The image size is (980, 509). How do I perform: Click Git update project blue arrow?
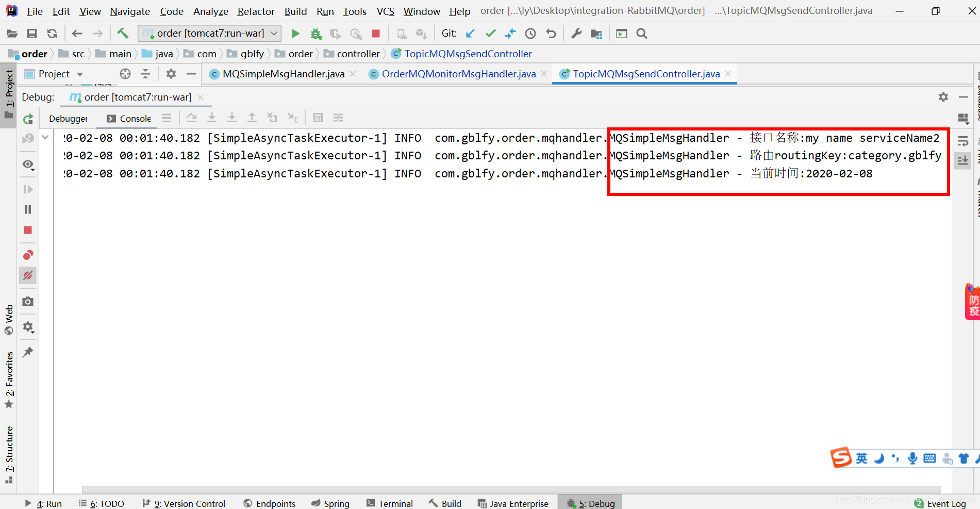[x=470, y=34]
